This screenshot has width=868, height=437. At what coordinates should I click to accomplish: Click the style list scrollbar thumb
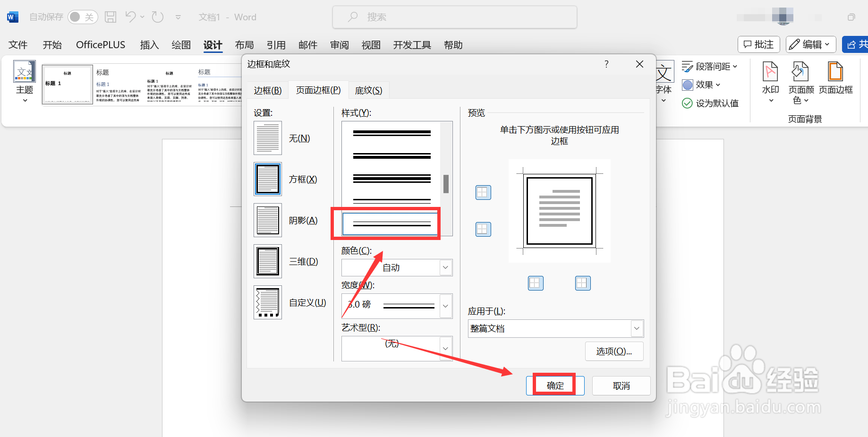coord(446,184)
